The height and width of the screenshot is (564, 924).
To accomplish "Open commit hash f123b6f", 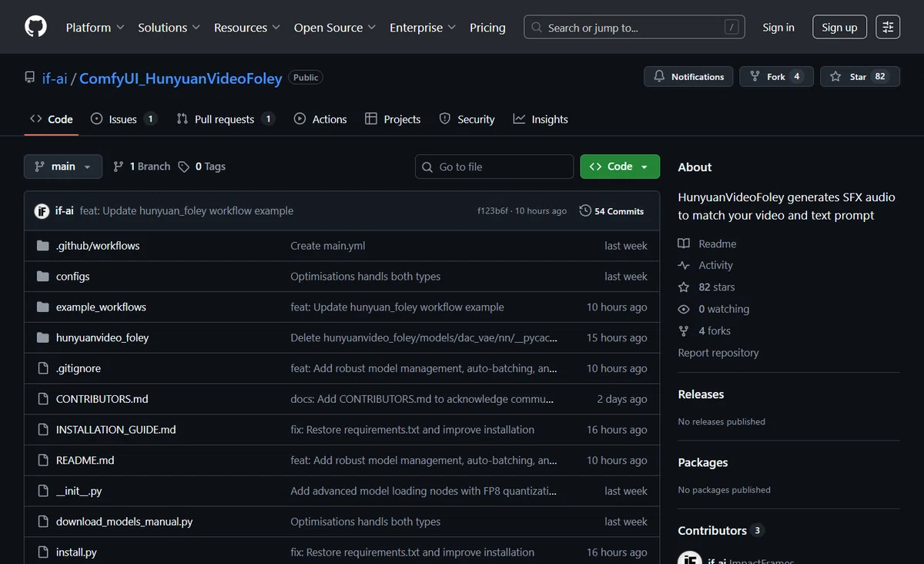I will click(493, 211).
